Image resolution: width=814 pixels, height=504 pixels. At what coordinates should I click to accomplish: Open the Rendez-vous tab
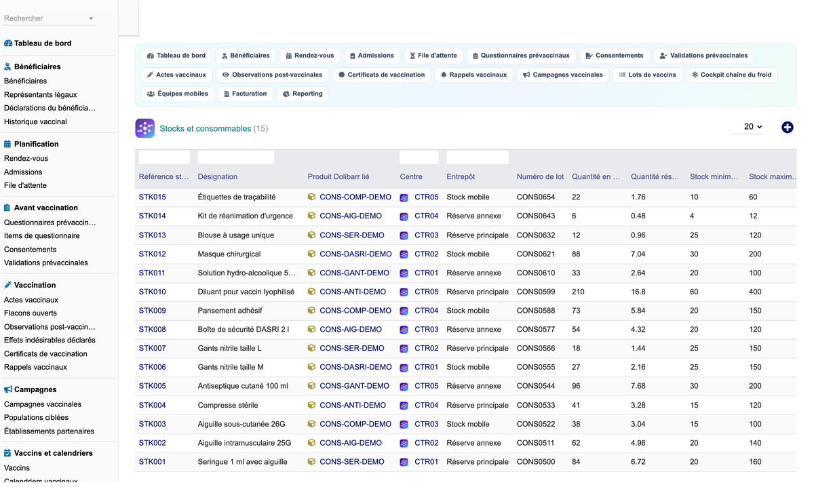point(309,56)
